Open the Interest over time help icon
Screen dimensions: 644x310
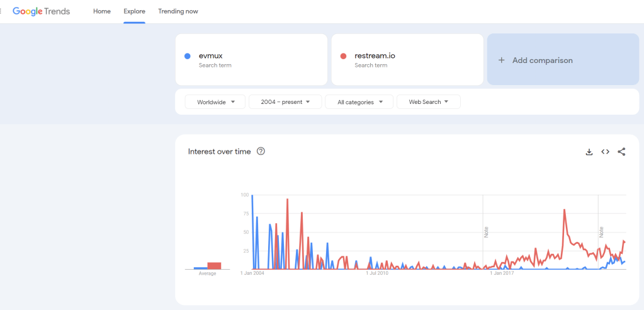(261, 151)
